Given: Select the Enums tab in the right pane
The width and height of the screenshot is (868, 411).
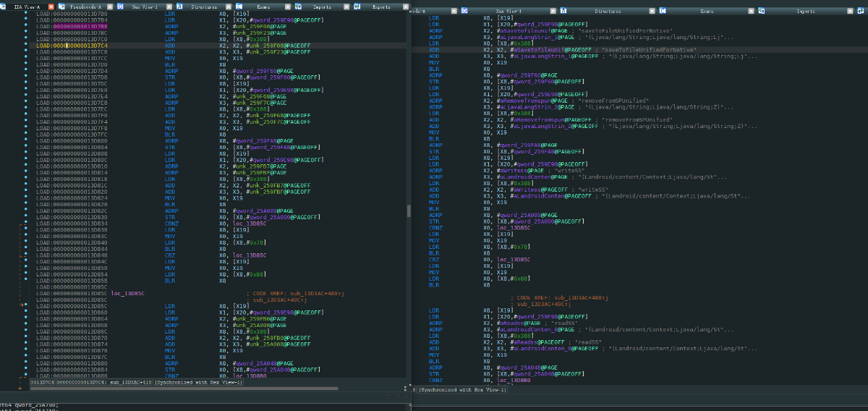Looking at the screenshot, I should tap(707, 12).
